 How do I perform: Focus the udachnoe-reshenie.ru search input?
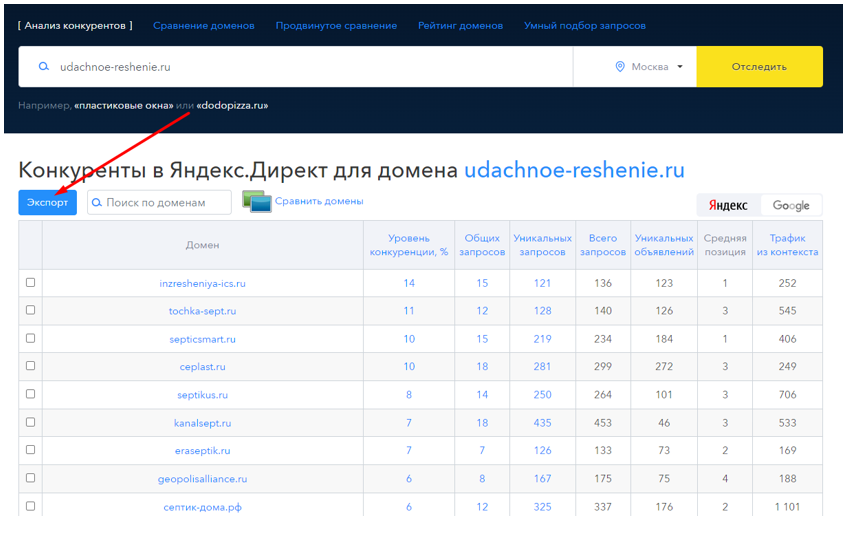click(x=296, y=66)
